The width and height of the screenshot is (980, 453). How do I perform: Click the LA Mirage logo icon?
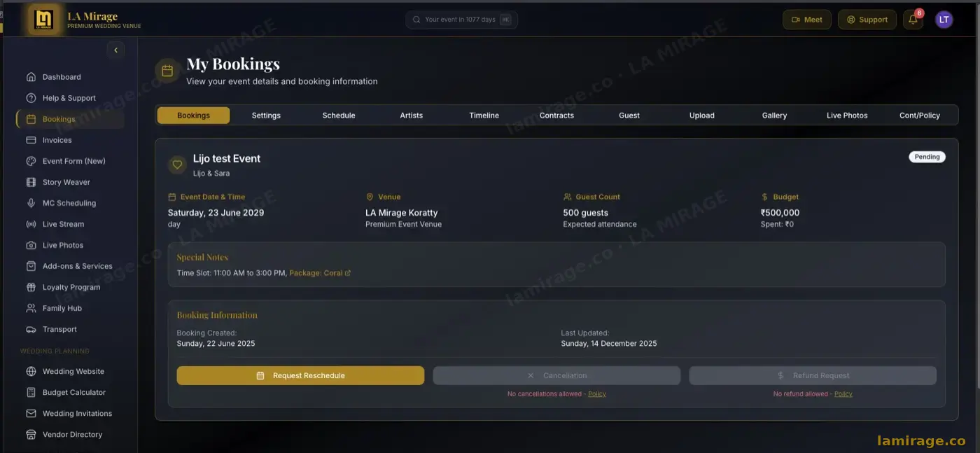click(44, 20)
